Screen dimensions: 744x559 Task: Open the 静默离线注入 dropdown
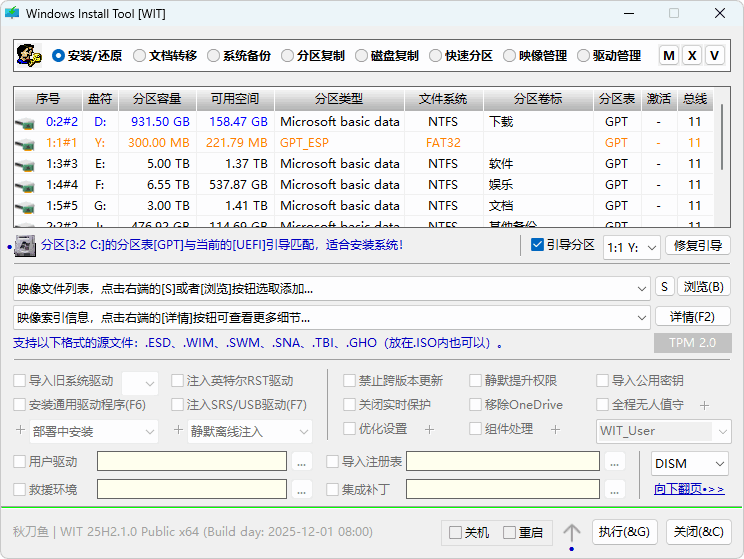point(250,431)
